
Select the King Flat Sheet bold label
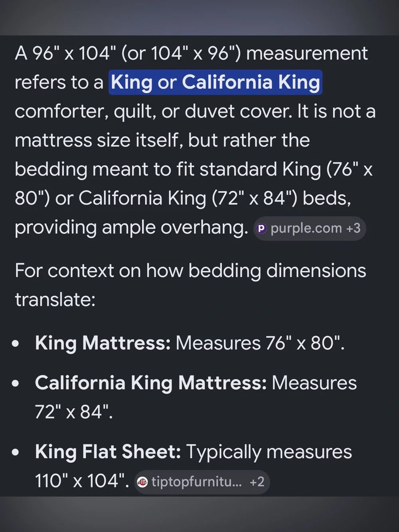(x=108, y=452)
